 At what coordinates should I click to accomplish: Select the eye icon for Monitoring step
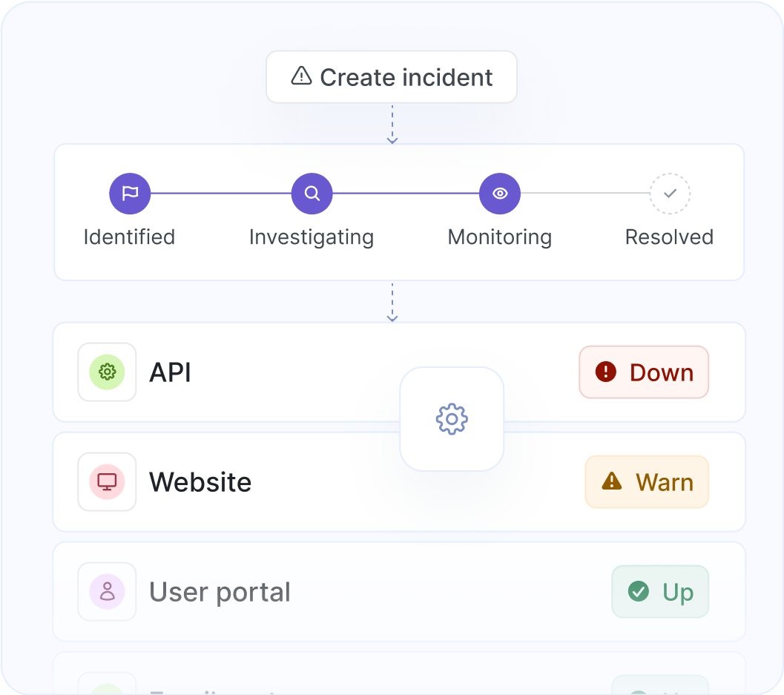pyautogui.click(x=500, y=193)
